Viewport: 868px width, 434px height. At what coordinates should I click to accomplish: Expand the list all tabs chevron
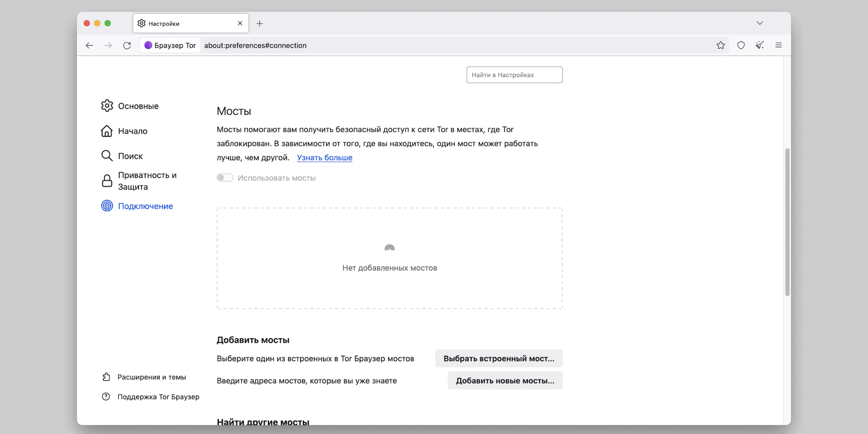(759, 23)
